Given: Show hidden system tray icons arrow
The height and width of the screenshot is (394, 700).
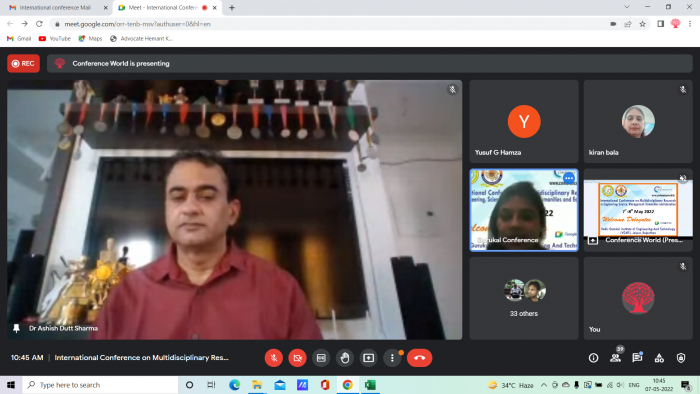Looking at the screenshot, I should (544, 385).
